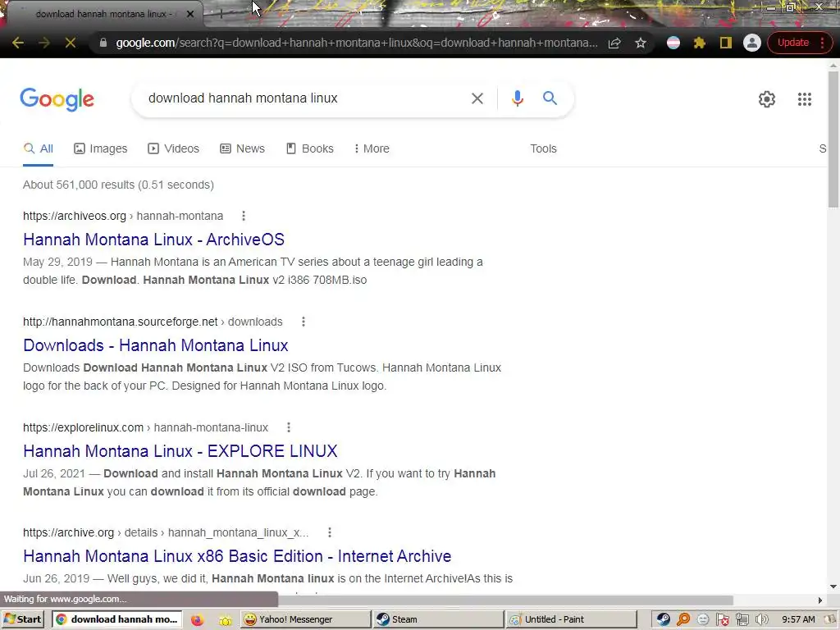Bookmark this page with the star icon
Image resolution: width=840 pixels, height=630 pixels.
[x=641, y=43]
